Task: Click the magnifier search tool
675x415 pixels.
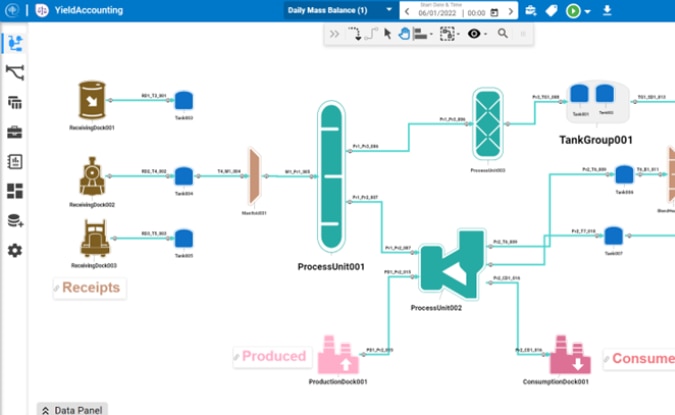Action: click(x=502, y=34)
